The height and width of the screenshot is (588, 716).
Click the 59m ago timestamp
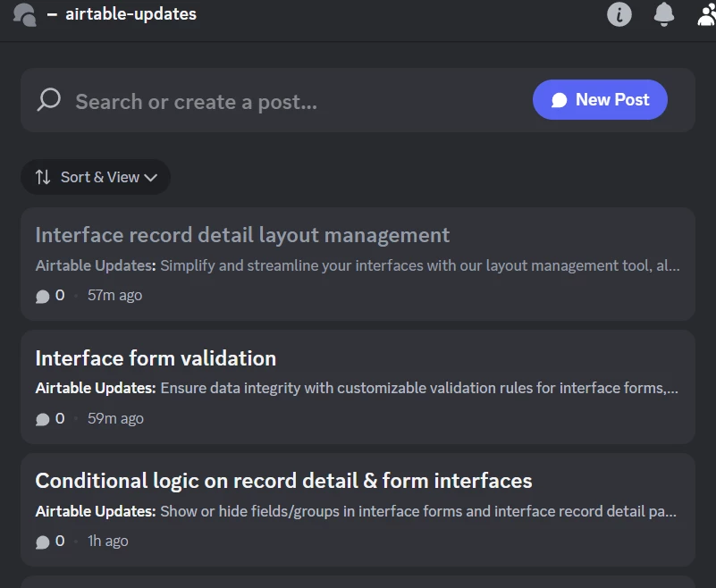115,418
